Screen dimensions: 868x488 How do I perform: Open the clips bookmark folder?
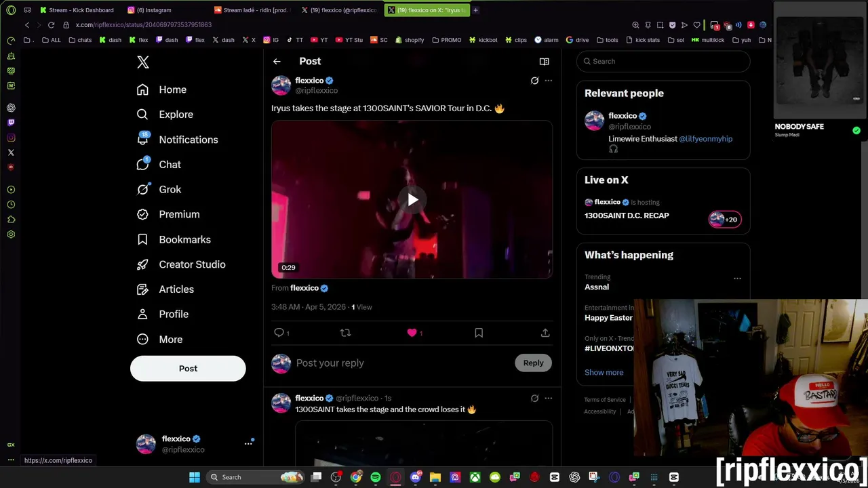click(515, 40)
